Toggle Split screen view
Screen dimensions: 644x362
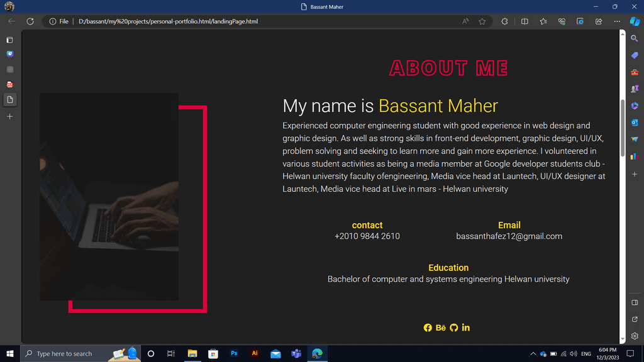525,21
